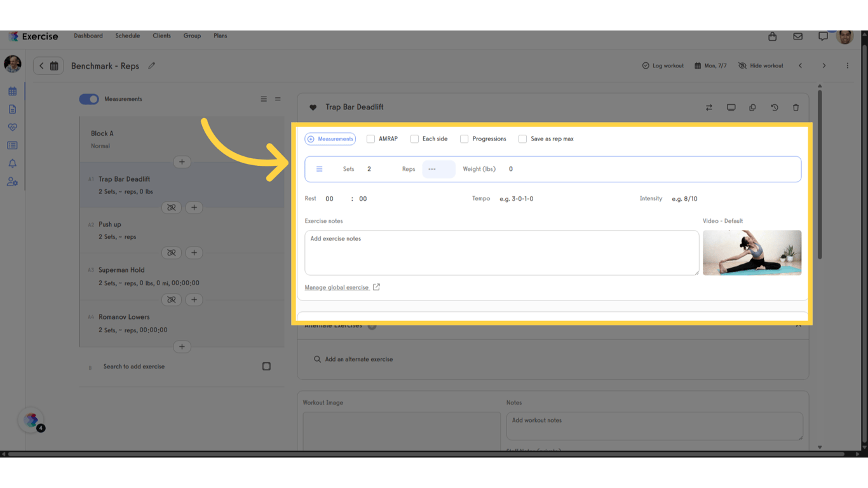Viewport: 868px width, 488px height.
Task: Toggle the Measurements switch off
Action: coord(89,99)
